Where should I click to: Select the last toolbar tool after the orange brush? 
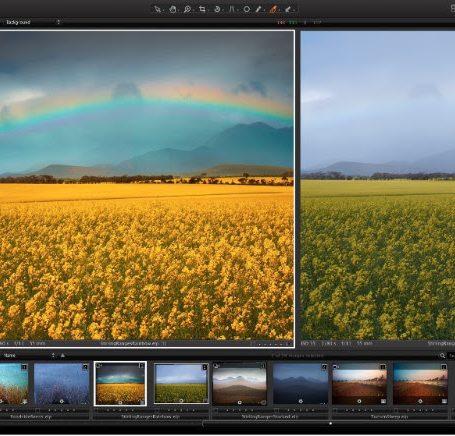click(x=288, y=9)
